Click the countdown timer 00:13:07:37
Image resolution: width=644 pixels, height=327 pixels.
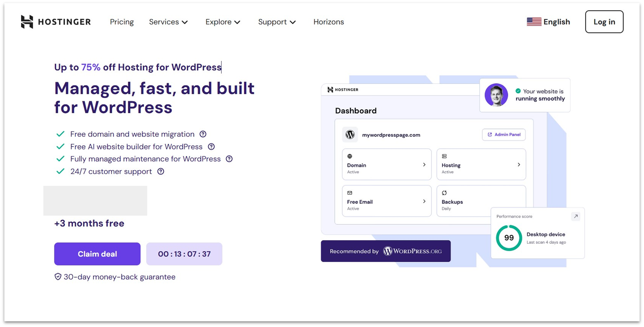[184, 254]
